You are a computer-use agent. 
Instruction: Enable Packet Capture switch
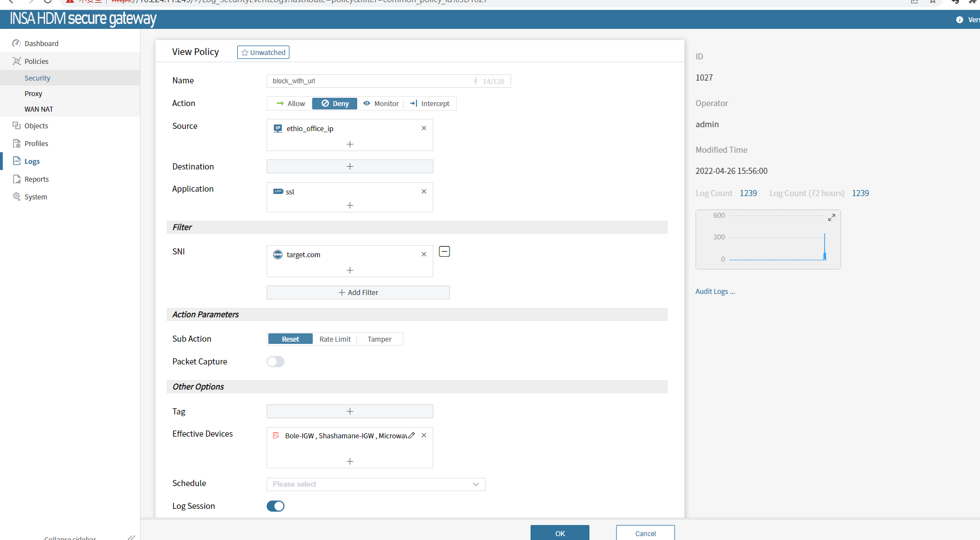coord(276,362)
